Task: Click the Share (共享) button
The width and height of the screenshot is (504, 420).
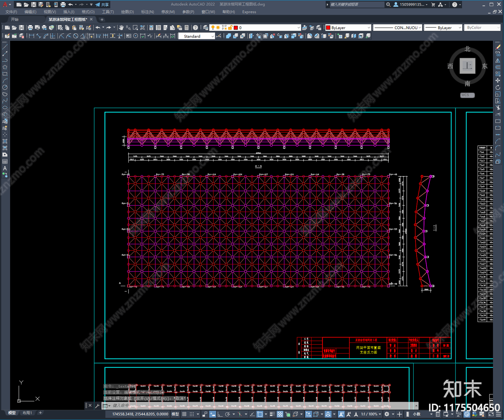Action: (102, 4)
